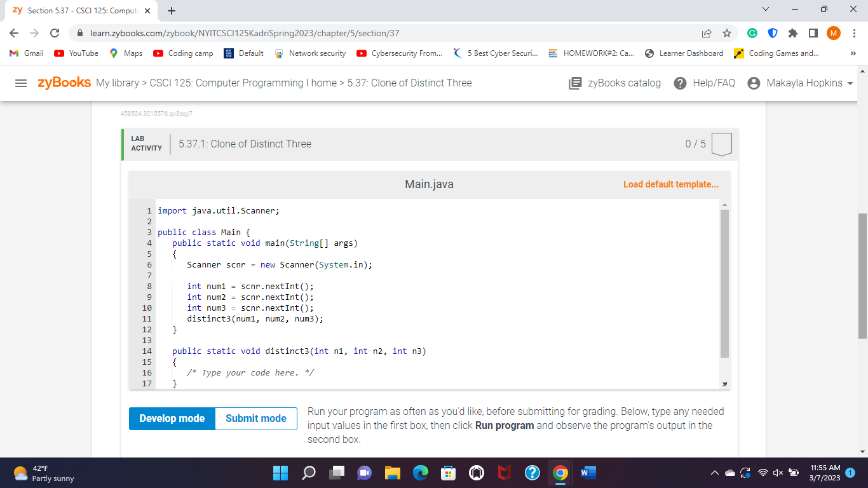868x488 pixels.
Task: Open the Gmail bookmark
Action: [x=27, y=53]
